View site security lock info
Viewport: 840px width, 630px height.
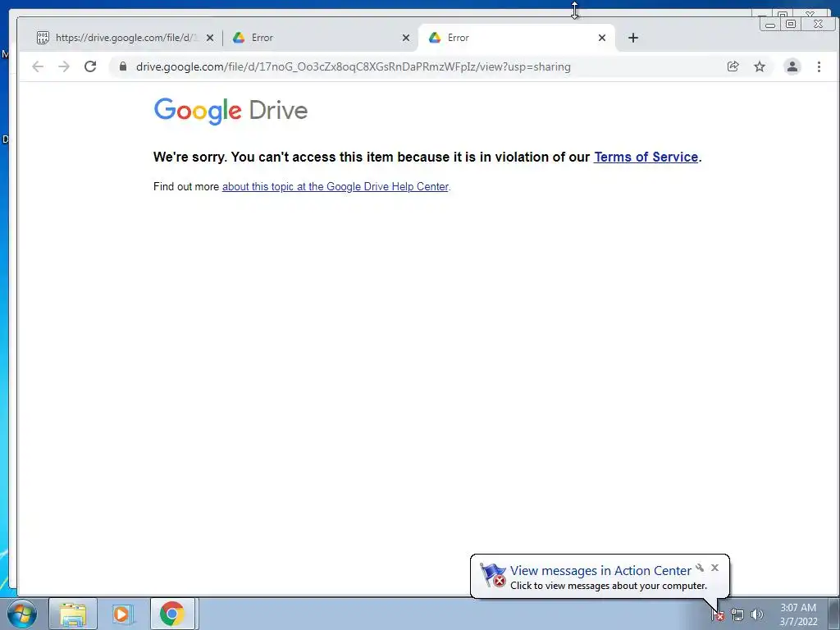point(123,66)
